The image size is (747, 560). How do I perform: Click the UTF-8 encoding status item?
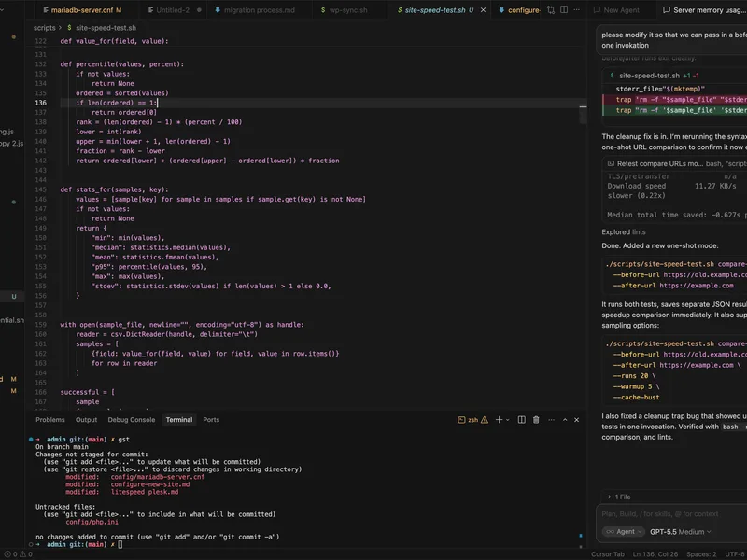click(735, 554)
